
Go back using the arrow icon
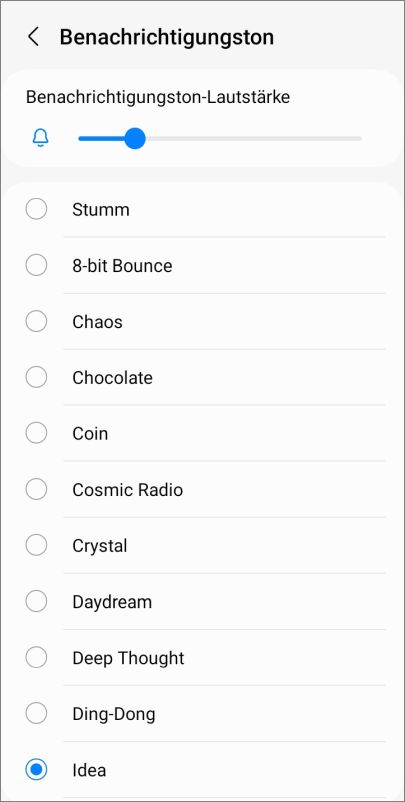tap(33, 37)
